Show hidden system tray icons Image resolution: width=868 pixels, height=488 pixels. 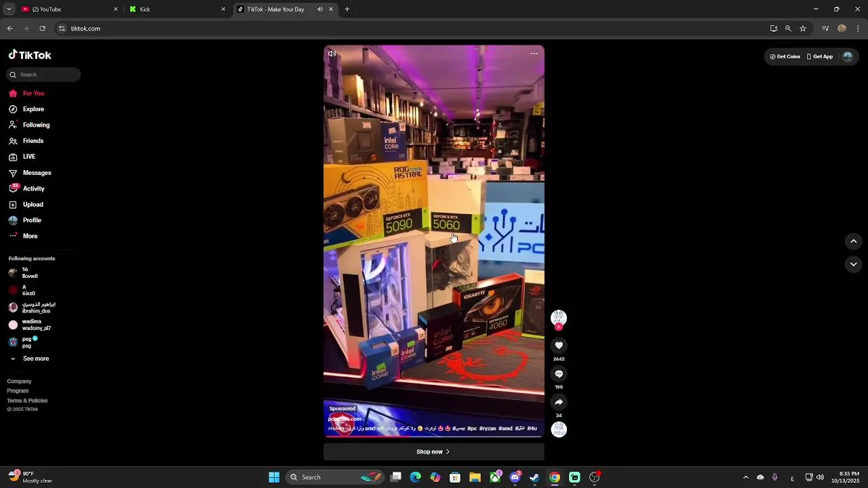point(745,477)
